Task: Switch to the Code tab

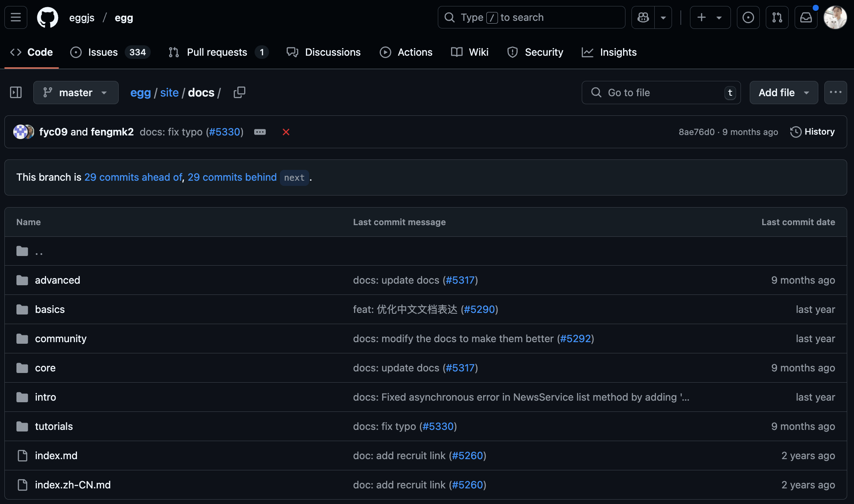Action: [x=32, y=52]
